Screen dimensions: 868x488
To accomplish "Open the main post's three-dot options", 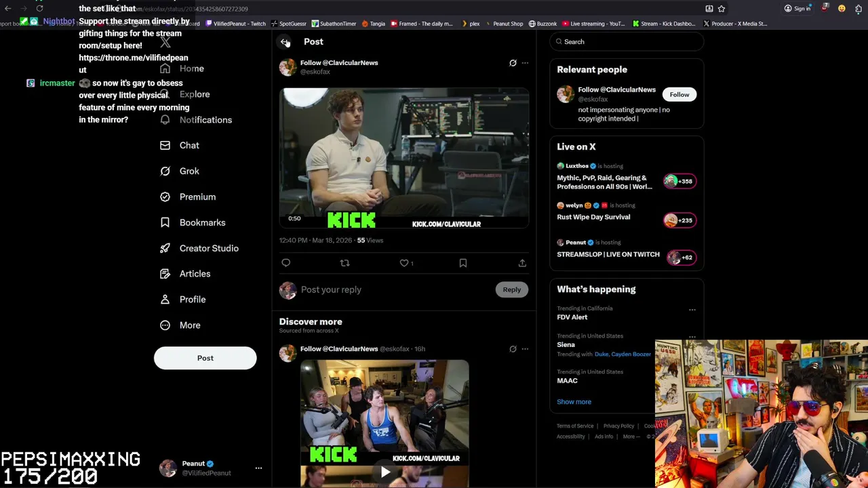I will (525, 63).
